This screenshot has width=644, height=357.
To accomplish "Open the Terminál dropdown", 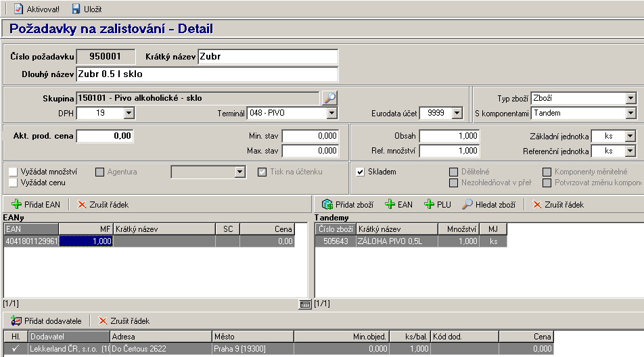I will tap(332, 113).
